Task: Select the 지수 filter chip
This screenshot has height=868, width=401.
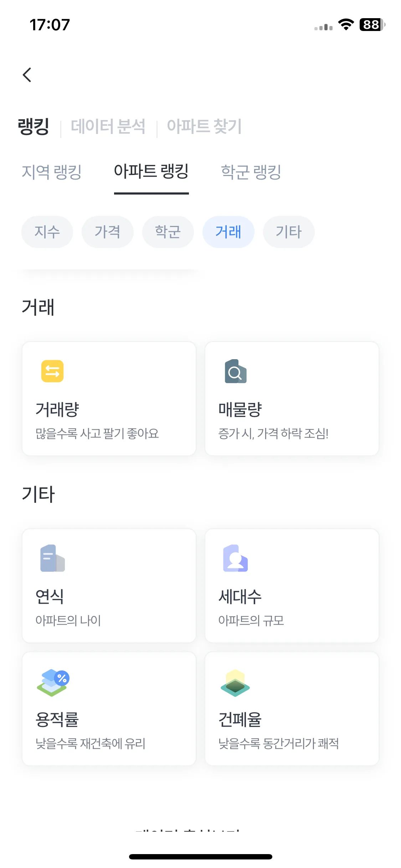Action: point(47,232)
